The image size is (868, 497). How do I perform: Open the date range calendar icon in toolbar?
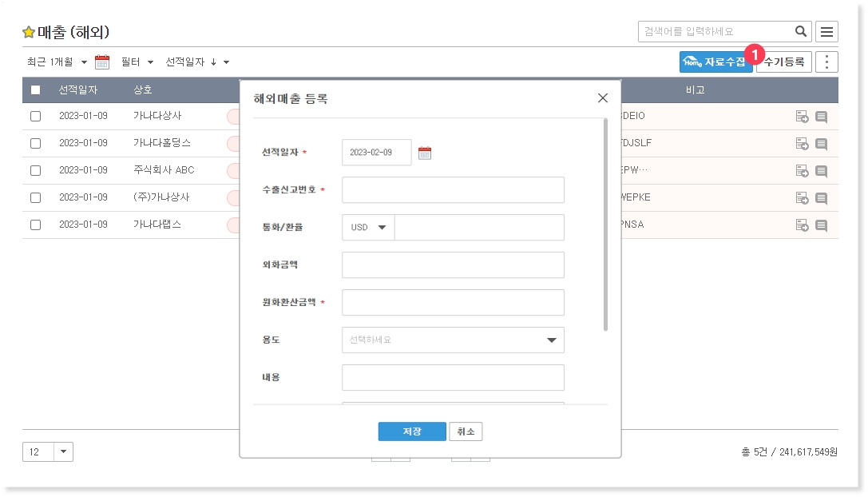click(102, 62)
